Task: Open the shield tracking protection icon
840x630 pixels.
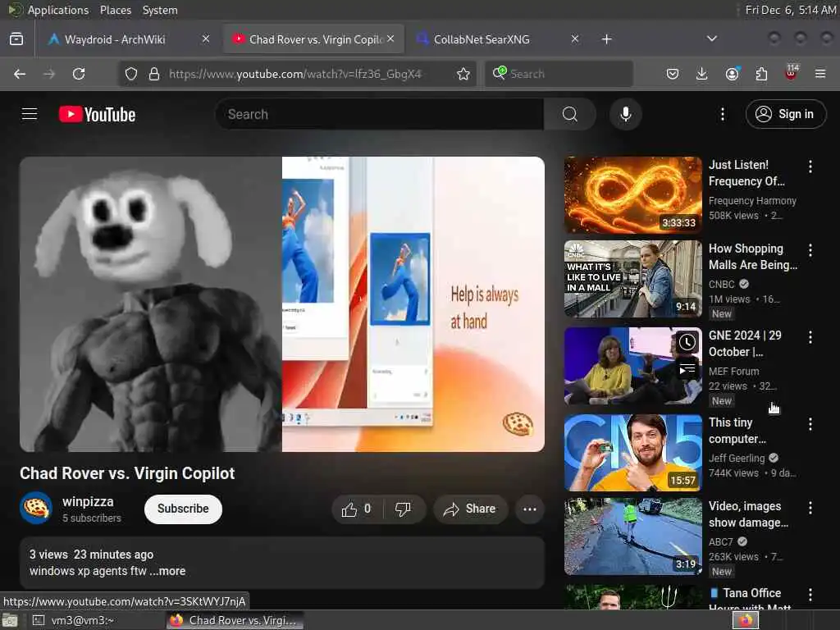Action: 131,74
